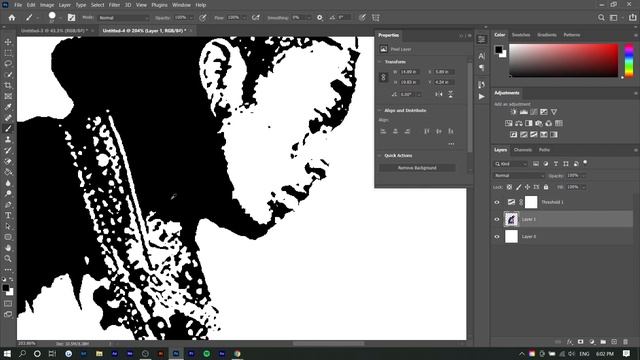Toggle Lock all padlock icon

pyautogui.click(x=546, y=187)
